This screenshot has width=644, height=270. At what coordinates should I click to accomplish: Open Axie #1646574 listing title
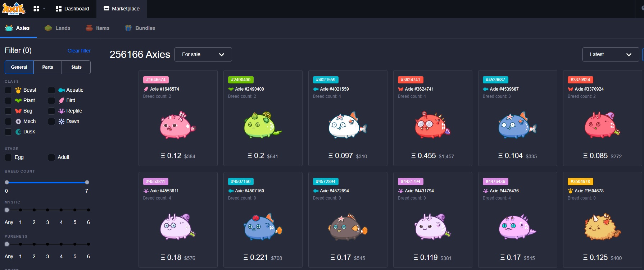pyautogui.click(x=164, y=89)
